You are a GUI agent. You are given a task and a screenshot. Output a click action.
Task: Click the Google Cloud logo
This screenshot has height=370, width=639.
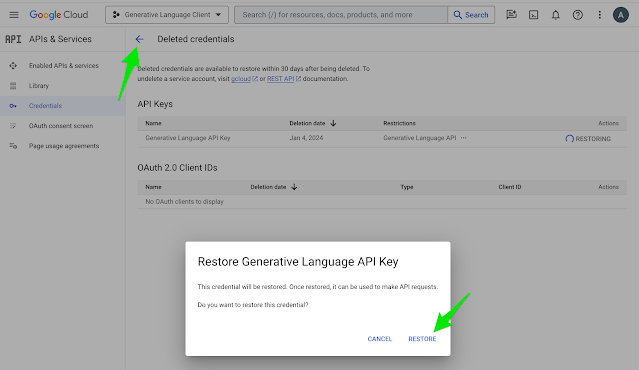point(59,15)
